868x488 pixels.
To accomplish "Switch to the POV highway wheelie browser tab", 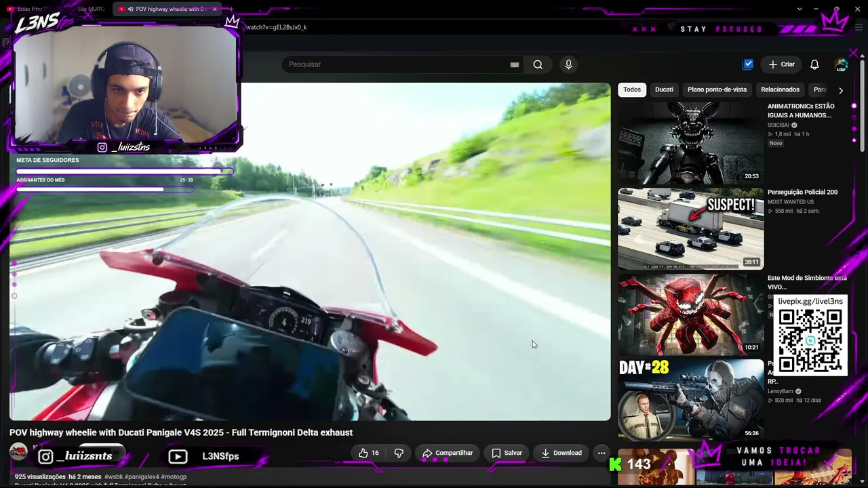I will click(x=167, y=9).
